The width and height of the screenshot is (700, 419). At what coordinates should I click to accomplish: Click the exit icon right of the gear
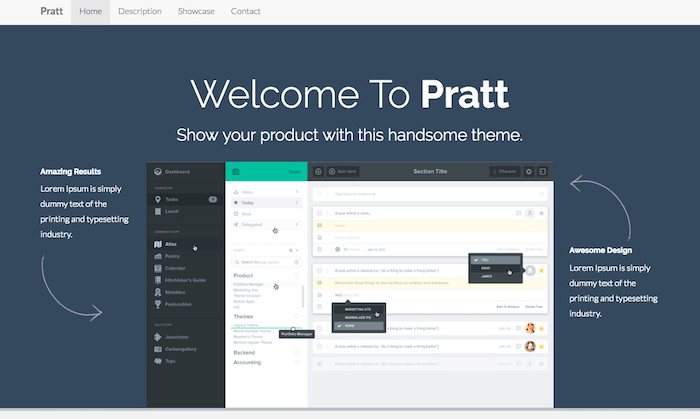pos(543,171)
